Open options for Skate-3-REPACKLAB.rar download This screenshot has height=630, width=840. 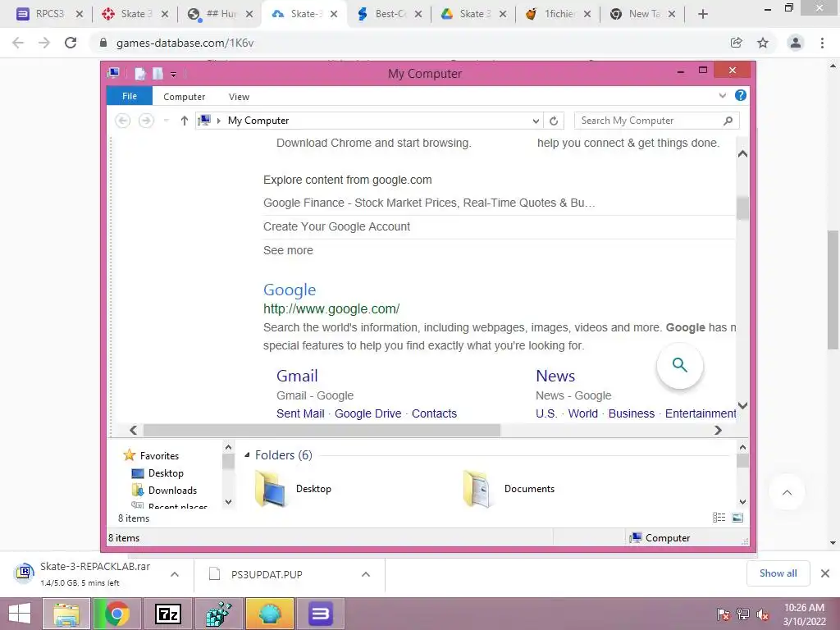point(175,574)
